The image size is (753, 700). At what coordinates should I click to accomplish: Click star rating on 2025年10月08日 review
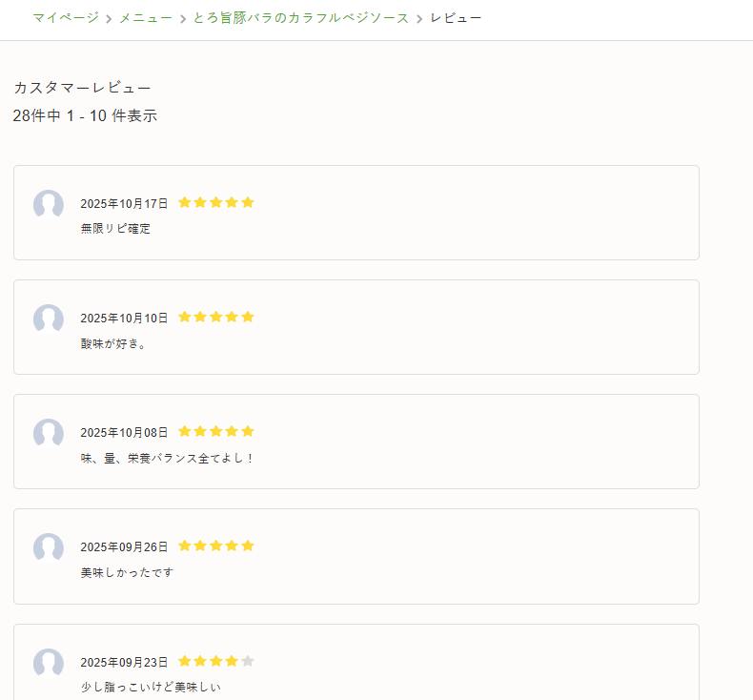tap(216, 431)
